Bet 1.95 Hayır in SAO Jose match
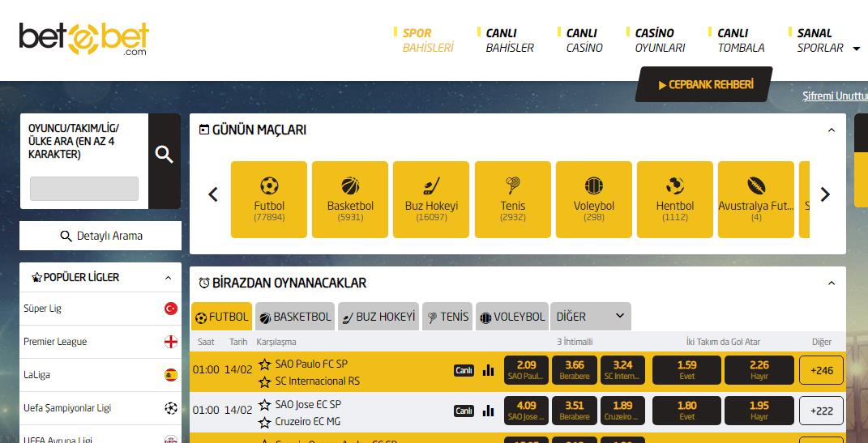Image resolution: width=868 pixels, height=443 pixels. [759, 411]
